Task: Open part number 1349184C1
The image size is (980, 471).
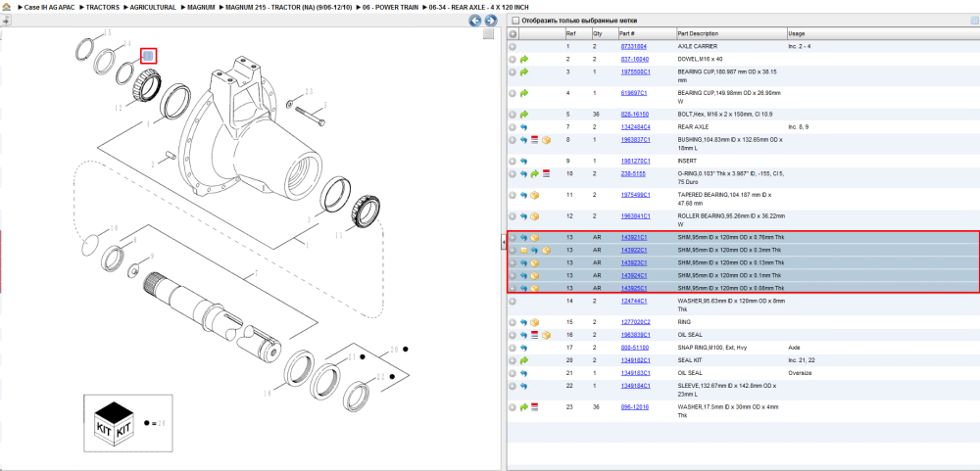Action: pyautogui.click(x=635, y=386)
